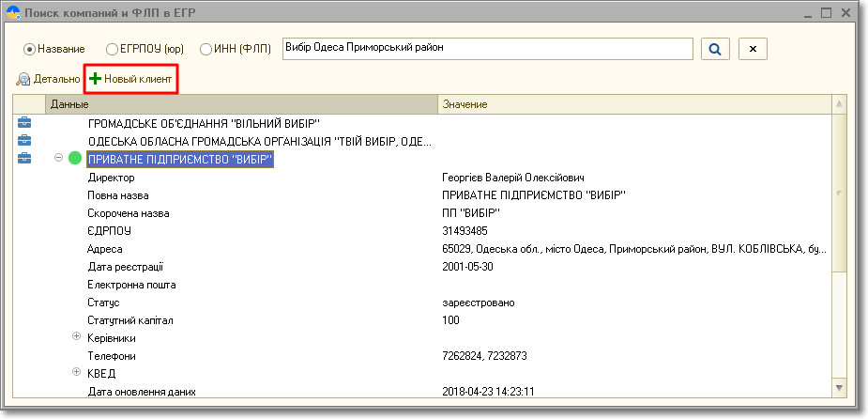Select the ЕГРПОУ (юр) radio button
868x419 pixels.
pyautogui.click(x=113, y=49)
